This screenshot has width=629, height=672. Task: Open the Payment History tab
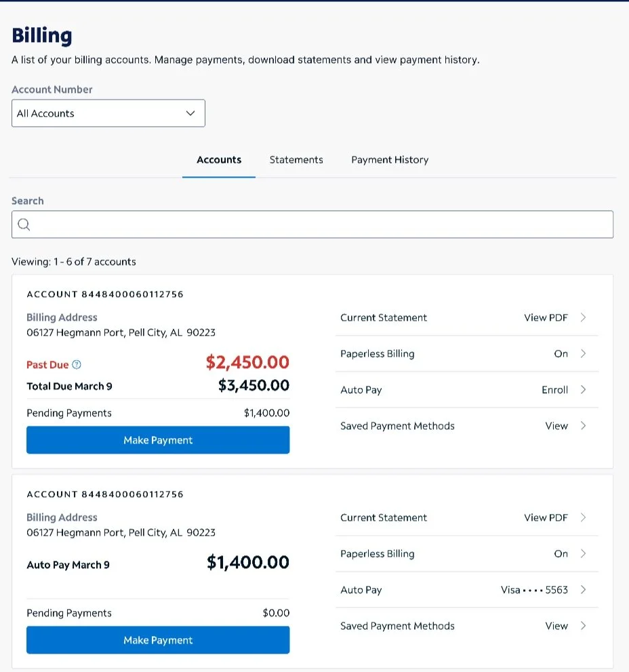click(x=390, y=160)
